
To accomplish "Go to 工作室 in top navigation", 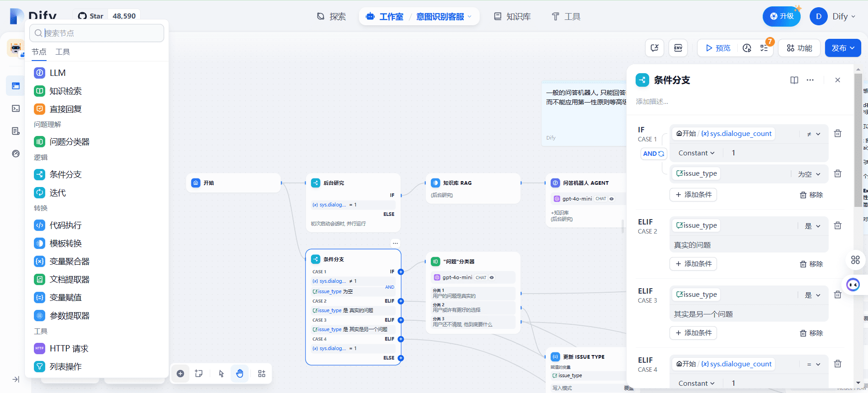I will pyautogui.click(x=385, y=17).
